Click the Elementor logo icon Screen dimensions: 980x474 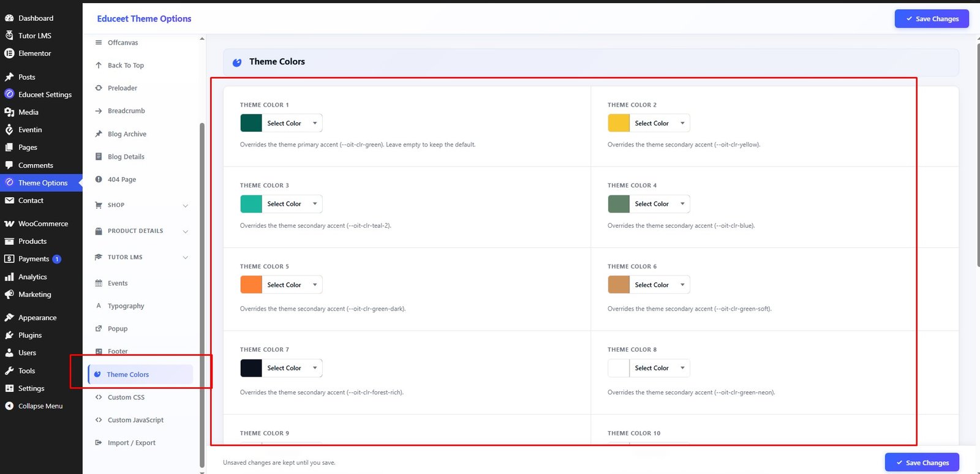point(9,53)
